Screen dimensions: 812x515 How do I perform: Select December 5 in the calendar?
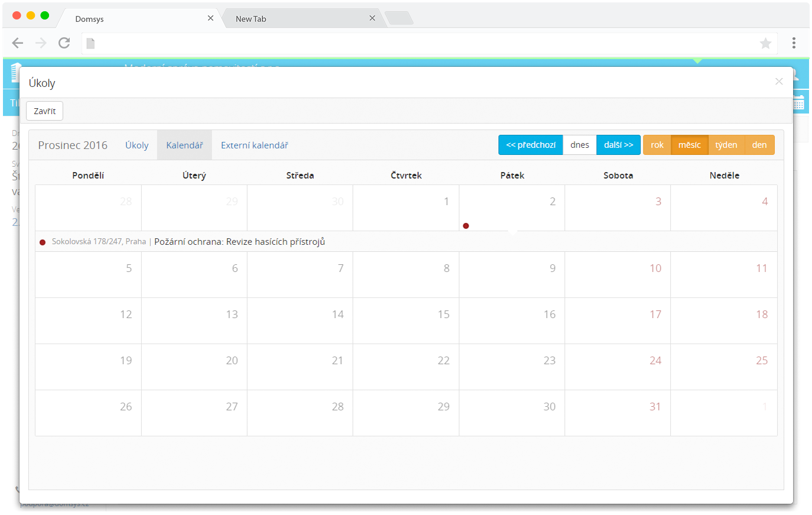pyautogui.click(x=88, y=274)
